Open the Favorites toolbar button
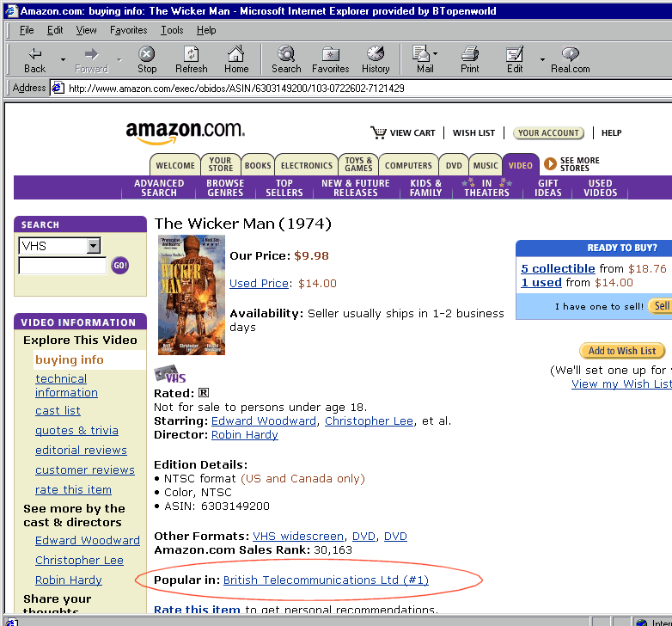This screenshot has height=626, width=672. pos(331,59)
